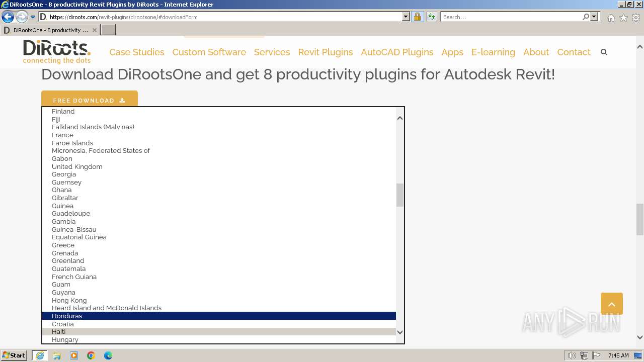
Task: Open the Services menu item
Action: click(272, 52)
